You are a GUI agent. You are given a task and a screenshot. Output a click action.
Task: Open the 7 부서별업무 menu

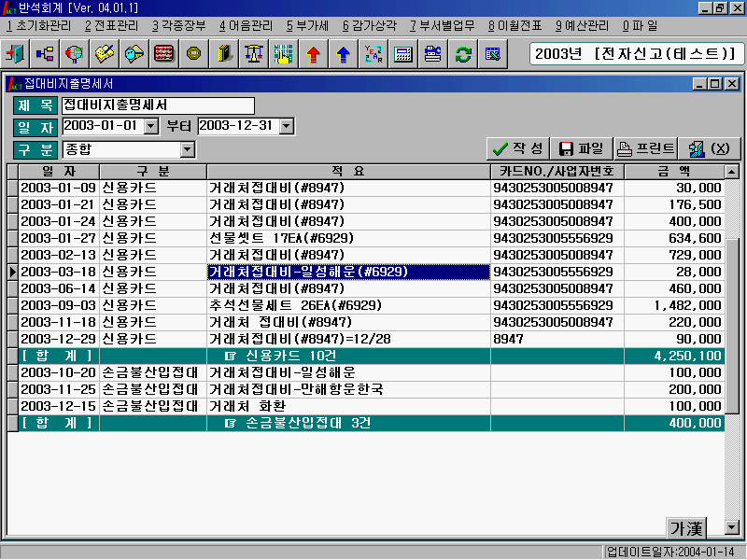(442, 26)
